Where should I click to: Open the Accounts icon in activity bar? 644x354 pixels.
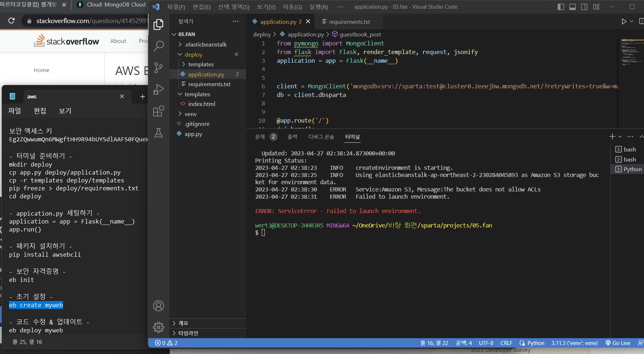tap(159, 306)
